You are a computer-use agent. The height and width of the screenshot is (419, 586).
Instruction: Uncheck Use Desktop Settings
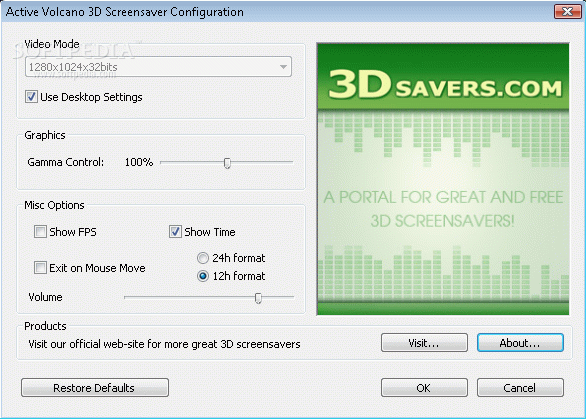click(31, 97)
